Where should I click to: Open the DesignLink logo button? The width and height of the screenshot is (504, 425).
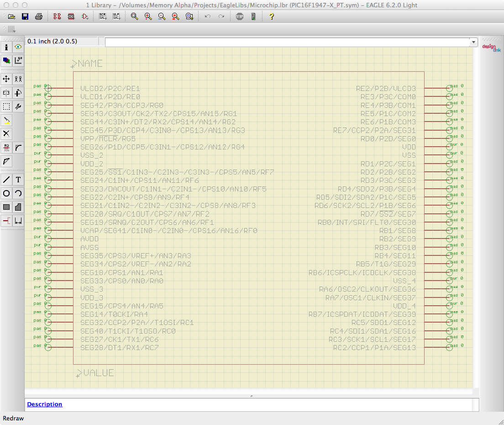pos(491,48)
